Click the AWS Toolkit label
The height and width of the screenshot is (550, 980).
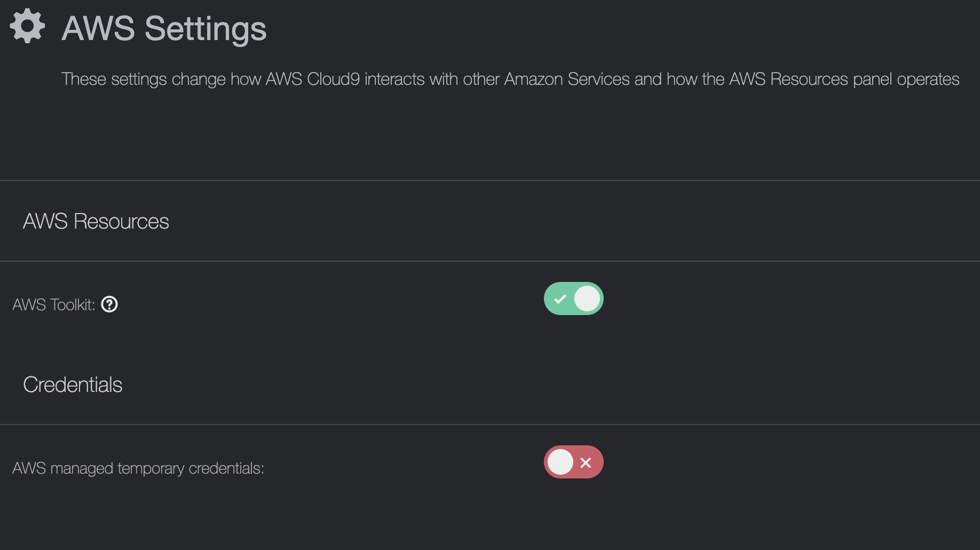[53, 305]
